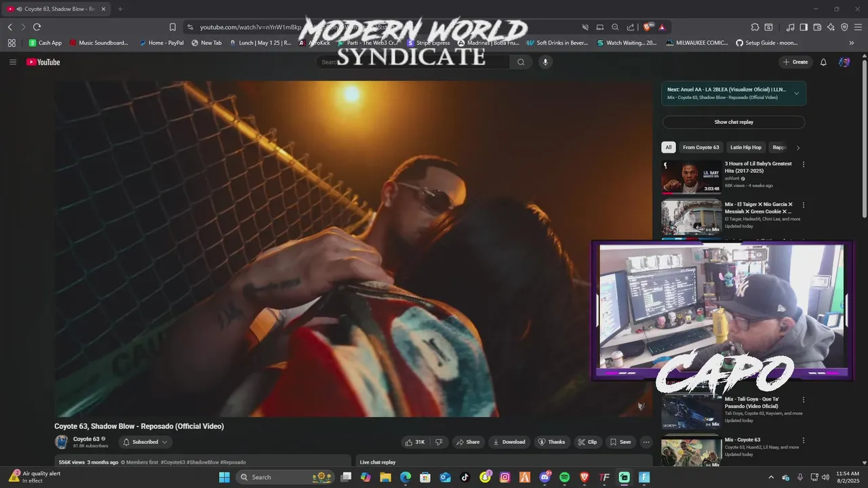Click the Create button

[795, 62]
